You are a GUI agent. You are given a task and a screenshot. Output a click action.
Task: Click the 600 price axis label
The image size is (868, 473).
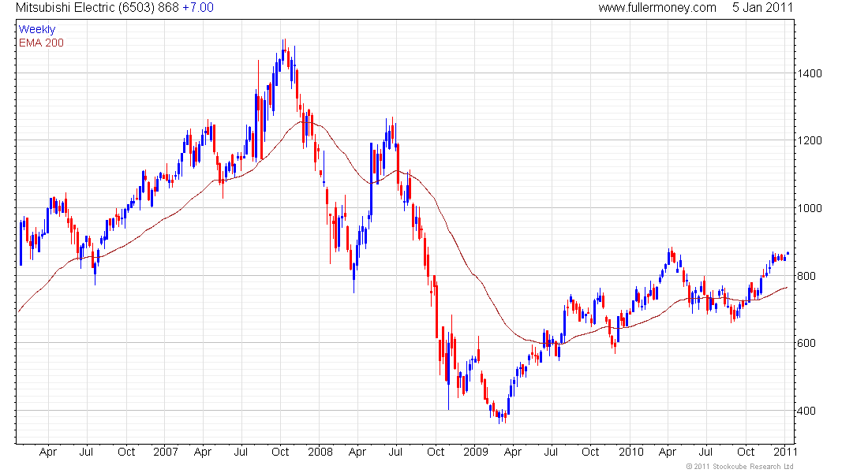click(806, 343)
